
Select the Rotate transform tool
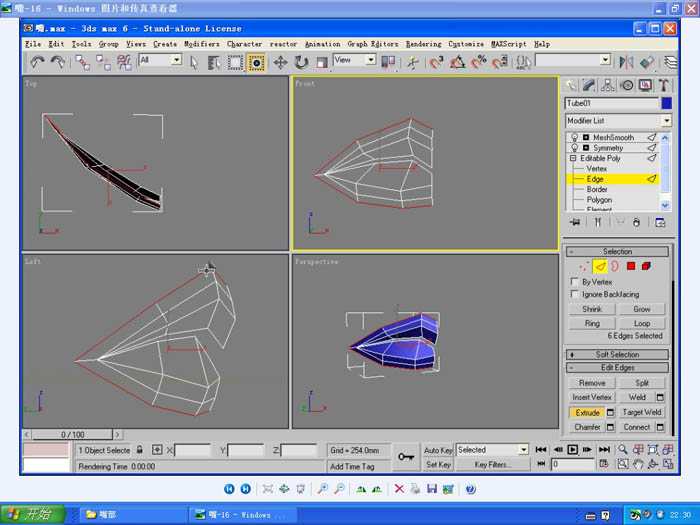(301, 62)
